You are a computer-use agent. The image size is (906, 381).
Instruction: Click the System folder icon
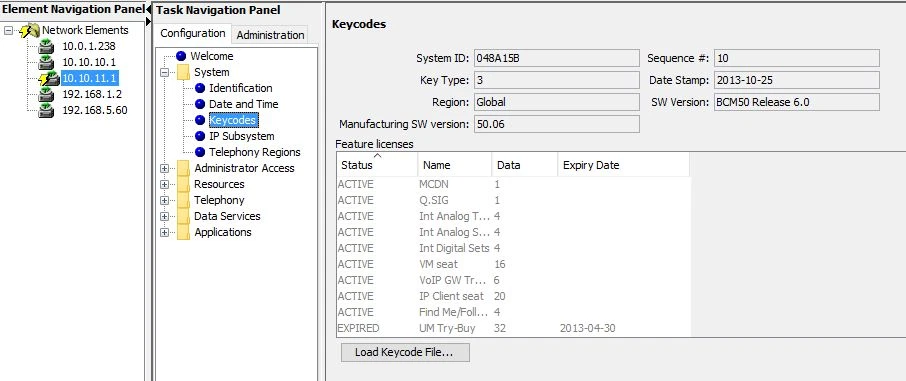(x=183, y=73)
